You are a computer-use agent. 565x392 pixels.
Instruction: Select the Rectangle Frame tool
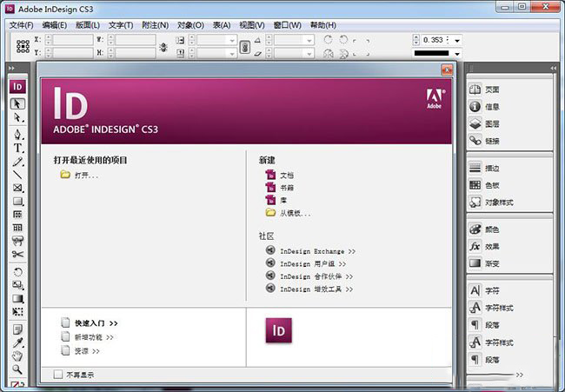coord(17,188)
